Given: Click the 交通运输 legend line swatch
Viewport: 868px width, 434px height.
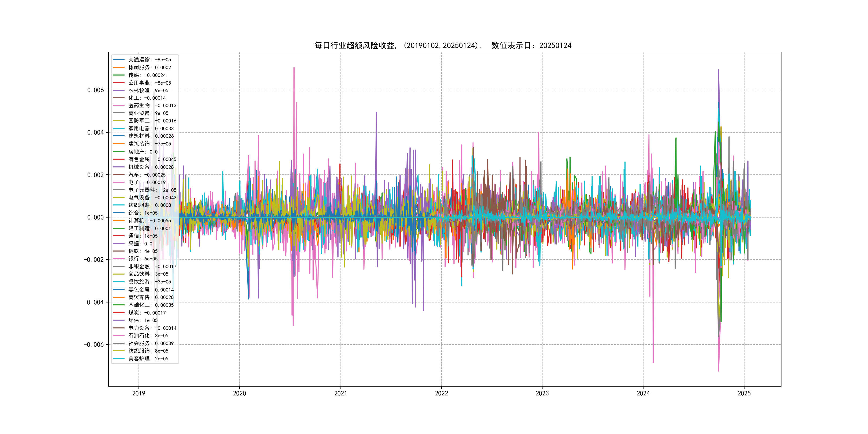Looking at the screenshot, I should (x=119, y=60).
